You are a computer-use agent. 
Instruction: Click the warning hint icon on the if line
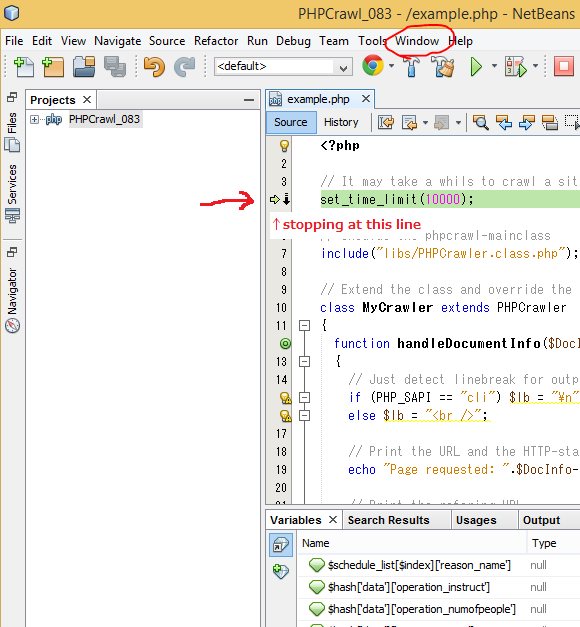(285, 398)
